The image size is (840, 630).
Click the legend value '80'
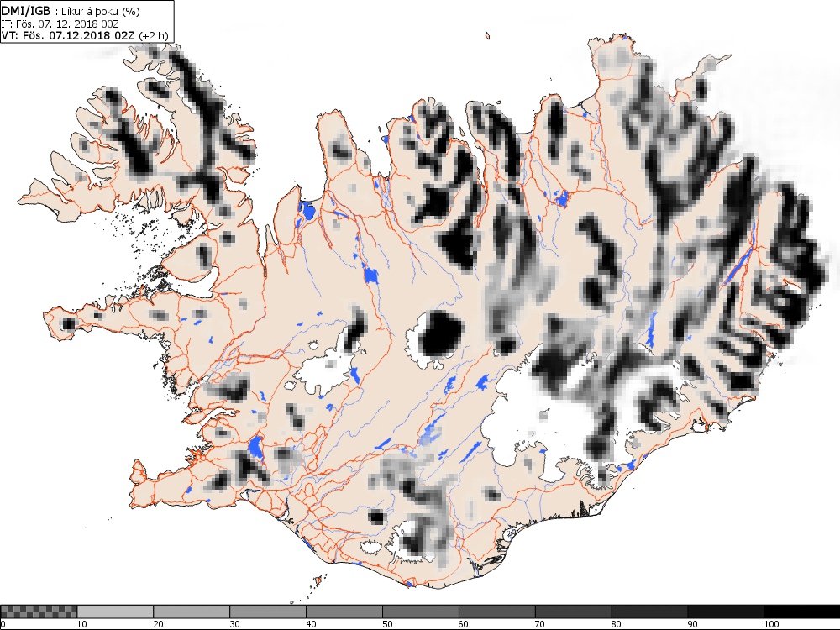617,624
